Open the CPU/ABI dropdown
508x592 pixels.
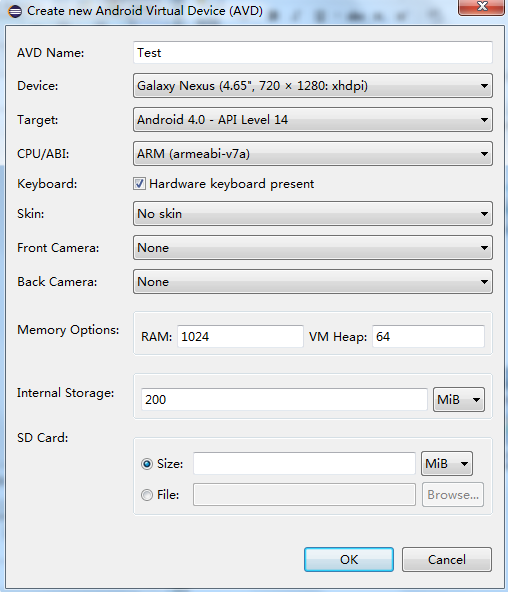[313, 154]
